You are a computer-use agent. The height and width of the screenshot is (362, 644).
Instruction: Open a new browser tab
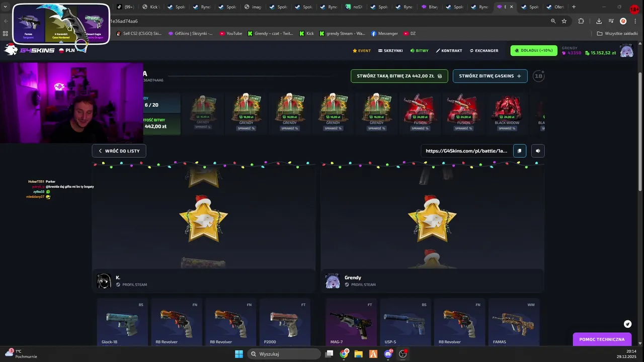pos(574,7)
